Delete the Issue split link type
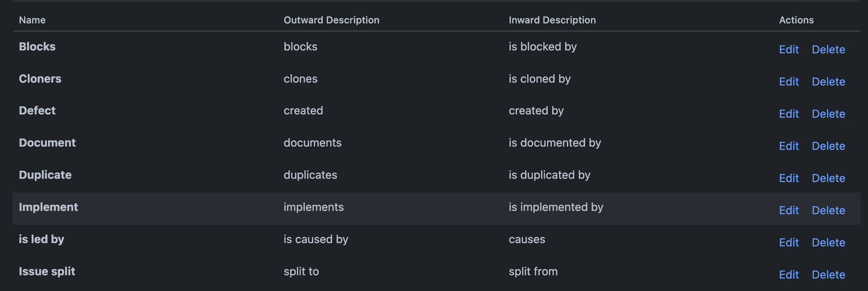 coord(828,275)
